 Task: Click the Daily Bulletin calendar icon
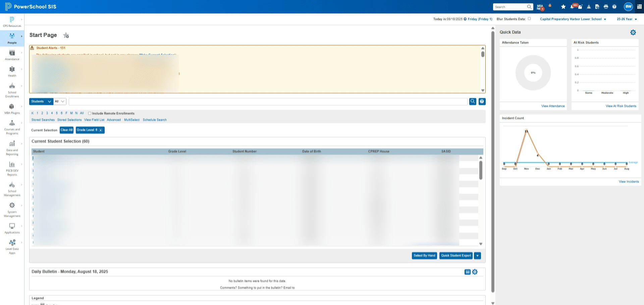[468, 272]
